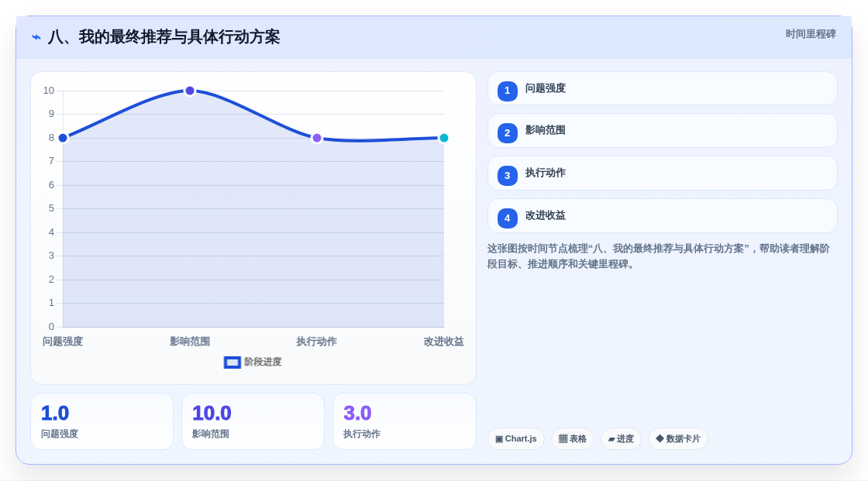This screenshot has height=481, width=868.
Task: Click the Chart.js tag chip
Action: (x=516, y=439)
